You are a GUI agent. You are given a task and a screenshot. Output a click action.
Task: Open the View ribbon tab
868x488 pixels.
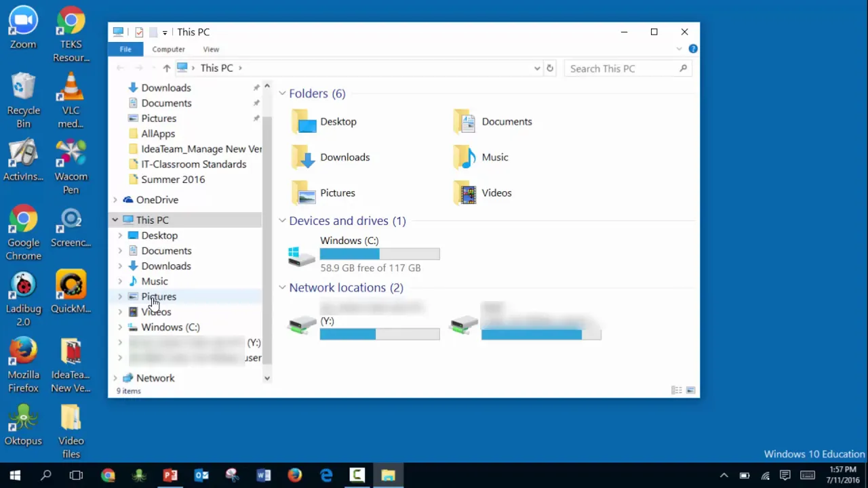pos(211,49)
